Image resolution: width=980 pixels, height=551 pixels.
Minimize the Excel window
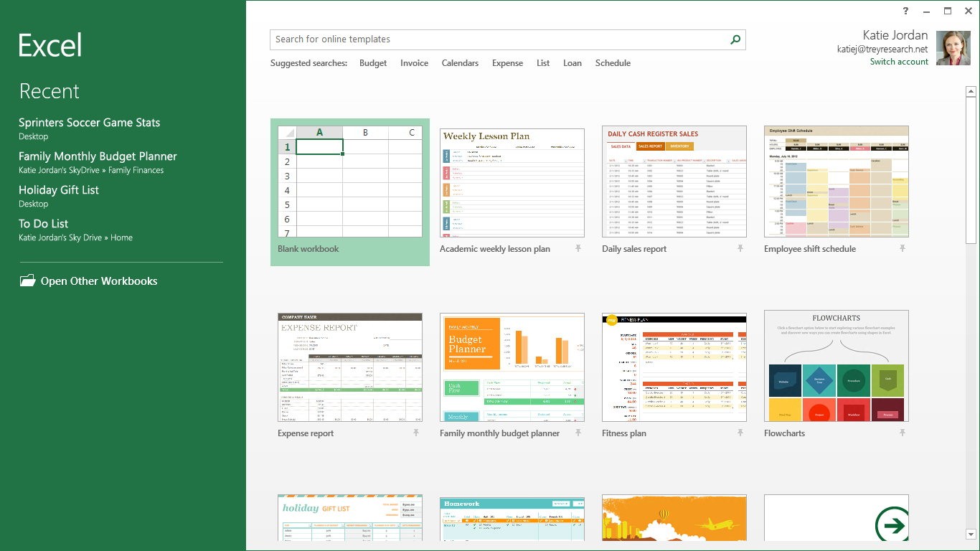tap(926, 11)
